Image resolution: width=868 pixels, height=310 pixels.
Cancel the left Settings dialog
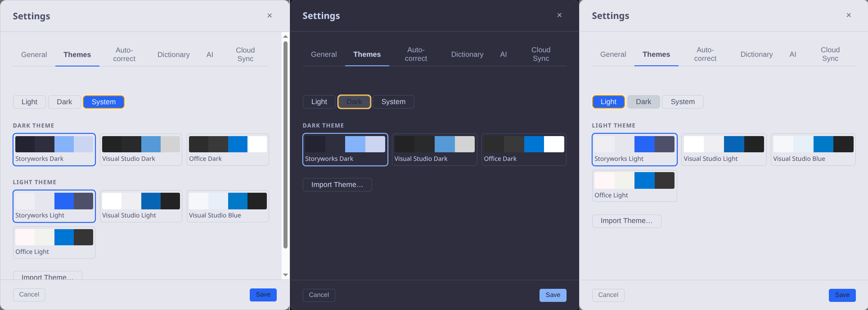(29, 295)
